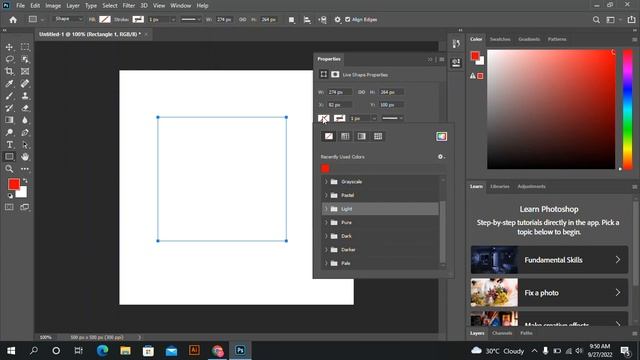640x360 pixels.
Task: Expand the Pastel swatch folder
Action: pyautogui.click(x=326, y=195)
